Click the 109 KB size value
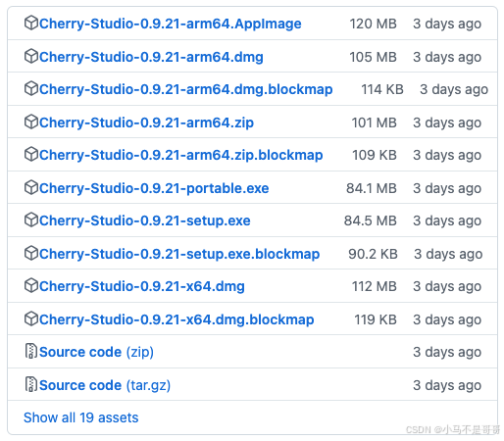The width and height of the screenshot is (504, 441). (x=375, y=155)
